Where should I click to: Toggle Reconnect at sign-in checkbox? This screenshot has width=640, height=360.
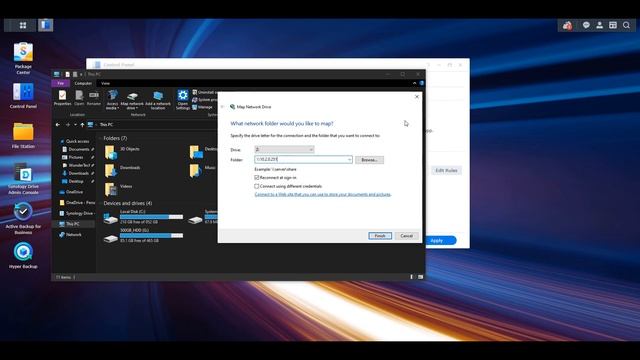tap(257, 178)
